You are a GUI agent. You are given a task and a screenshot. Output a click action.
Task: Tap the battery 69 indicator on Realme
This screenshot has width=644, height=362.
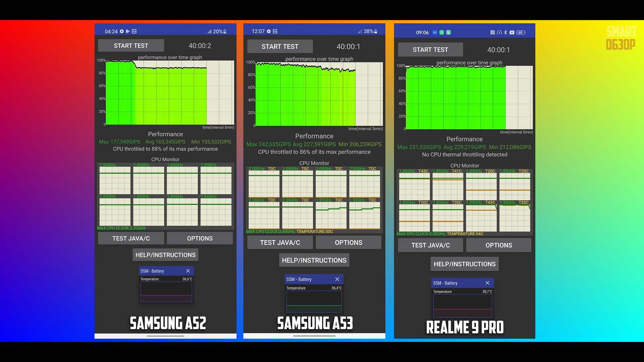pyautogui.click(x=521, y=33)
